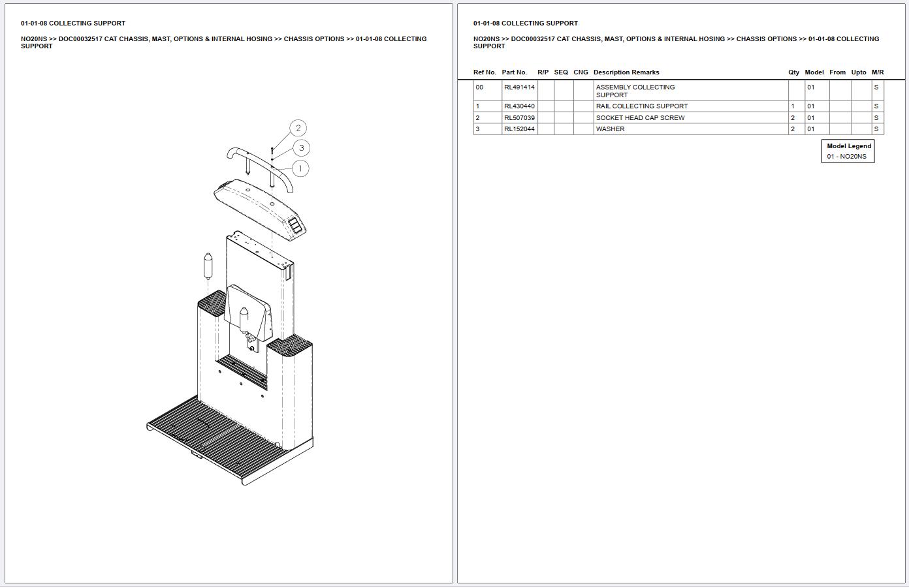This screenshot has width=909, height=588.
Task: Click the ASSEMBLY COLLECTING SUPPORT description
Action: (635, 91)
